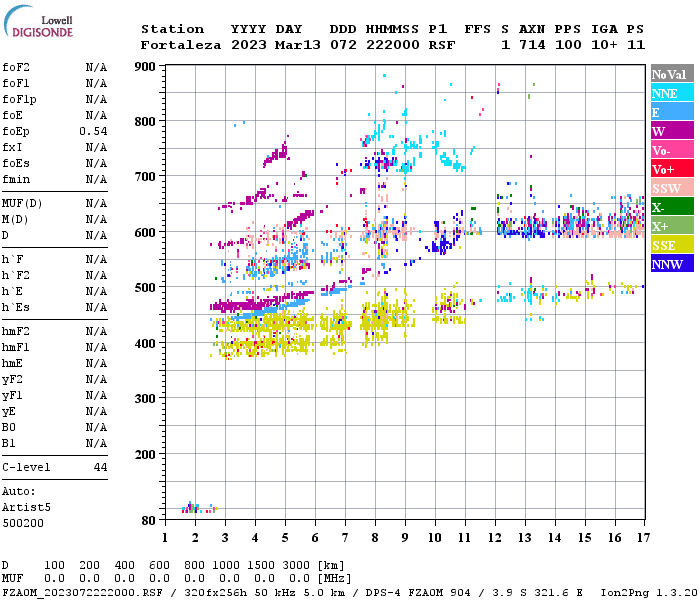
Task: Click the M(D) parameter label
Action: (x=15, y=220)
